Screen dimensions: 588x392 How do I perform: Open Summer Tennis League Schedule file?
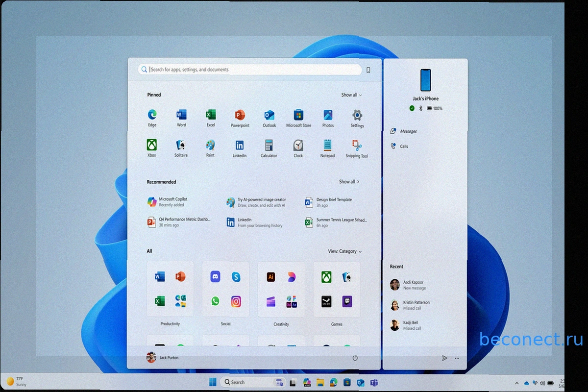[335, 222]
